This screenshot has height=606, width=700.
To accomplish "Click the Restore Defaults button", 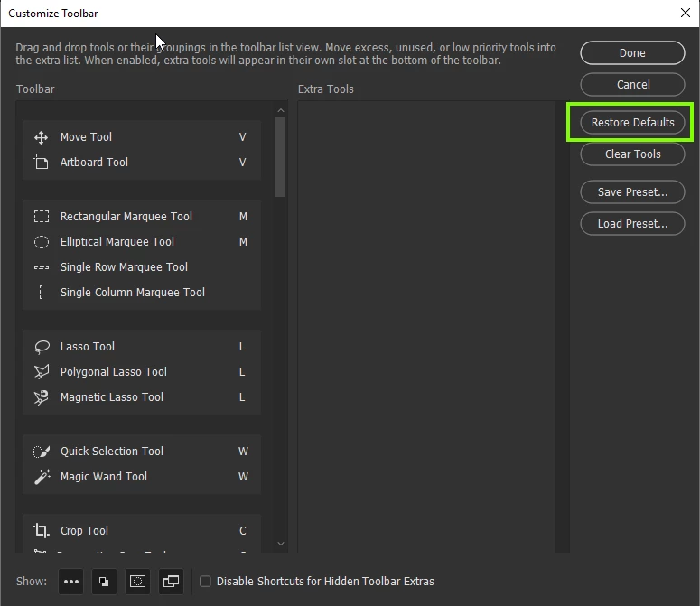I will click(x=632, y=122).
